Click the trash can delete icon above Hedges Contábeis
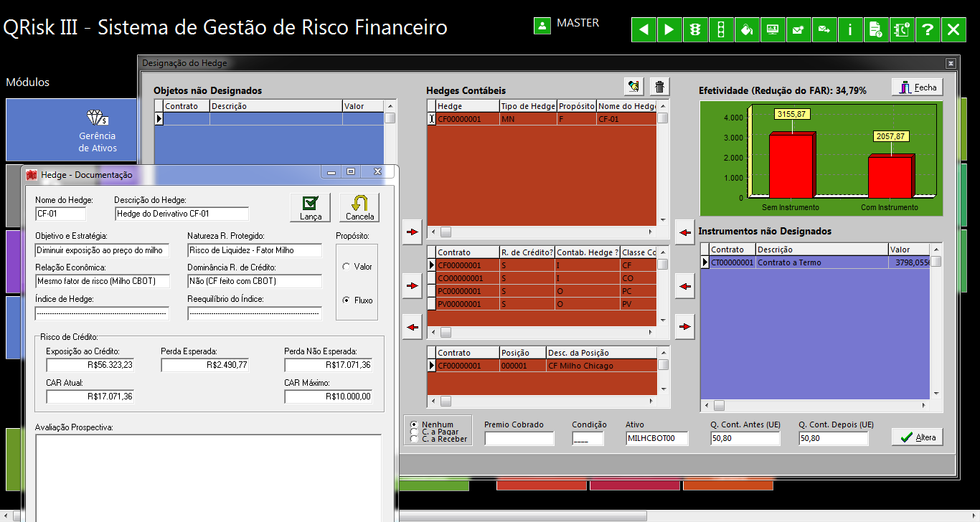The height and width of the screenshot is (522, 980). [660, 87]
